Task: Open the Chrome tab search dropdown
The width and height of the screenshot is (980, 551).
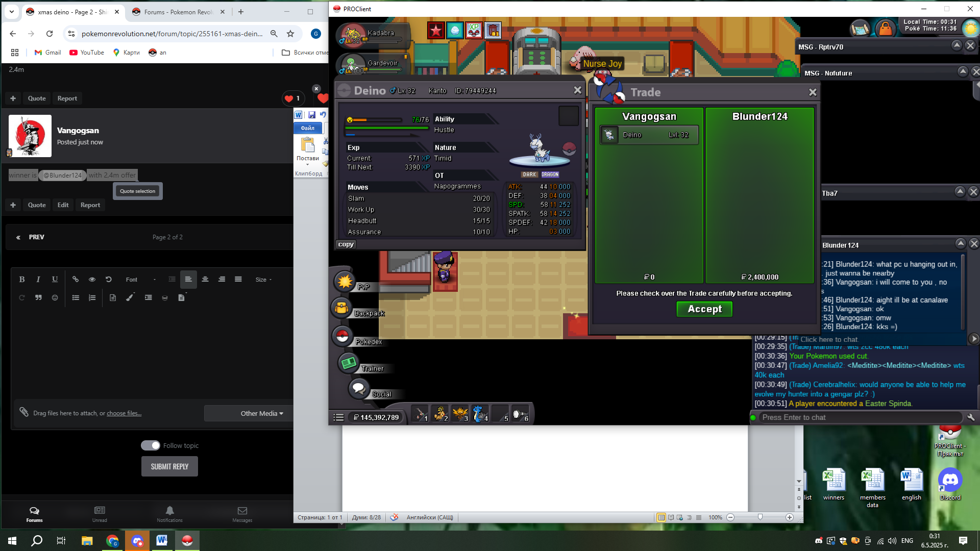Action: pyautogui.click(x=11, y=11)
